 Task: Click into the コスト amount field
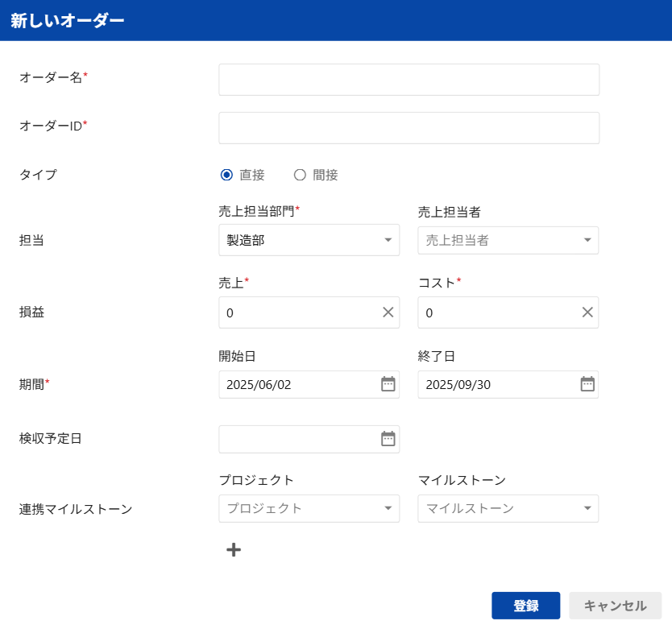pyautogui.click(x=500, y=312)
